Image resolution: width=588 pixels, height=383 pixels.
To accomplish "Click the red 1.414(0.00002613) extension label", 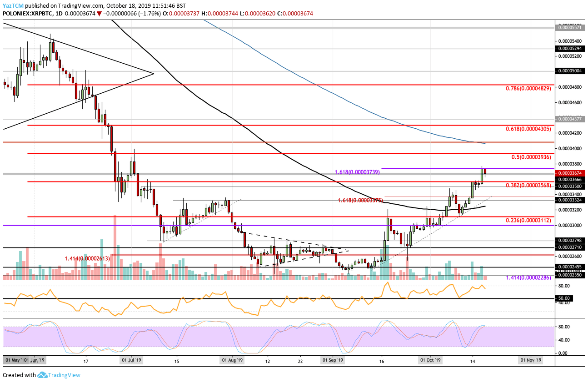I will 87,258.
